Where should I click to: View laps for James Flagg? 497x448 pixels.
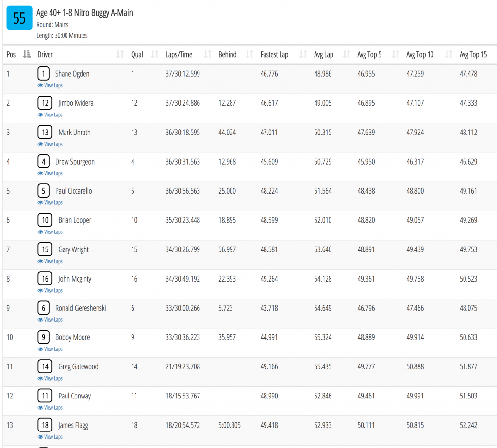pos(50,437)
